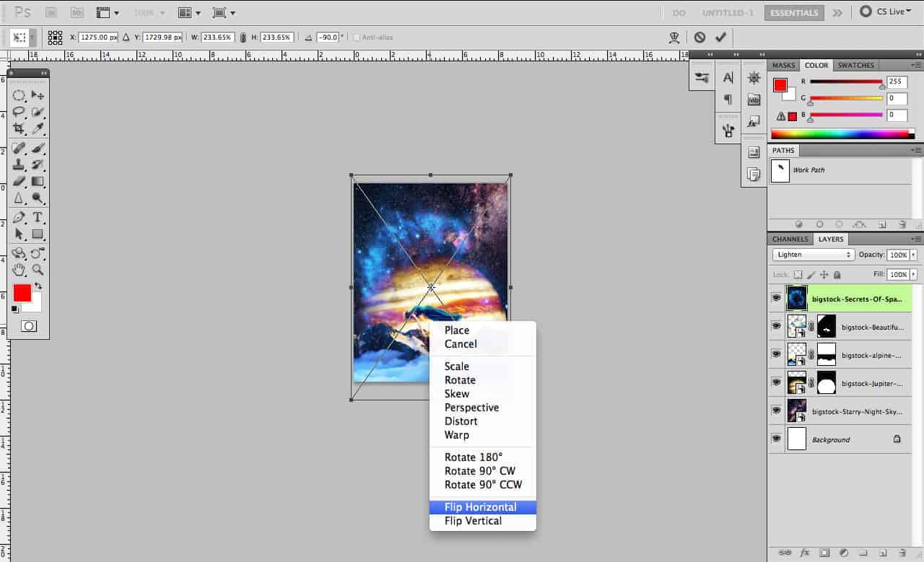
Task: Select the Sharpen tool
Action: click(x=19, y=198)
